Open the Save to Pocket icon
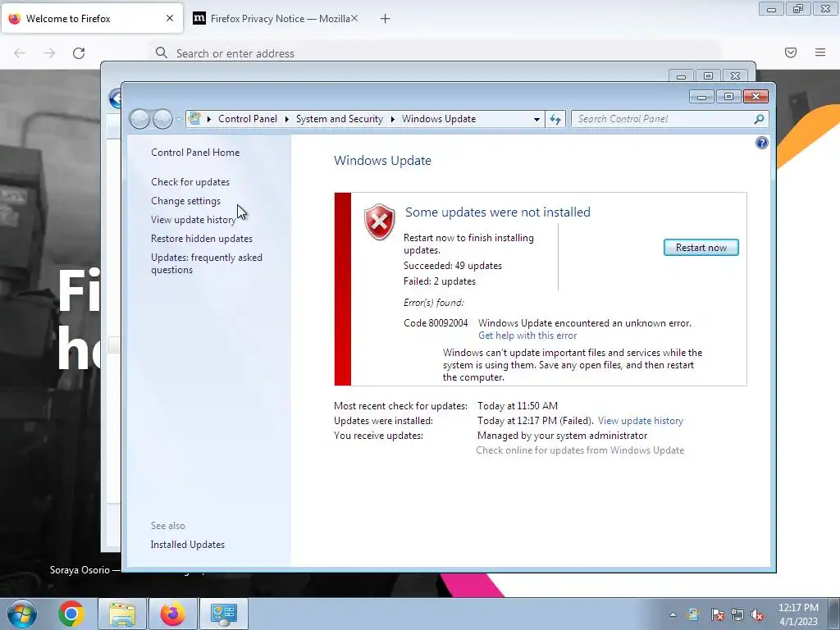The image size is (840, 630). [x=791, y=52]
